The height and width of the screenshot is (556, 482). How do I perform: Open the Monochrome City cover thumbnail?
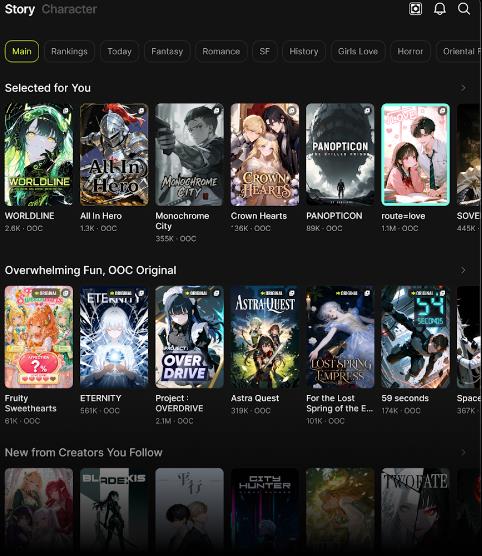[x=189, y=155]
